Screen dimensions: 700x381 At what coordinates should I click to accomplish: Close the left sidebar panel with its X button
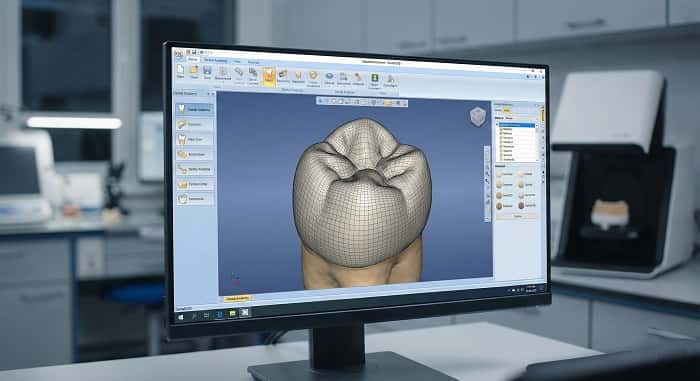pos(212,94)
